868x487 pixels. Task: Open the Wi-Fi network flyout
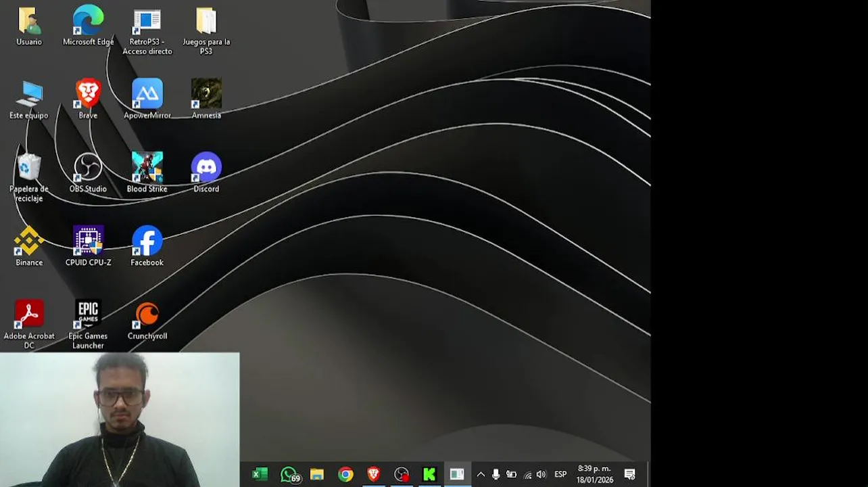527,475
